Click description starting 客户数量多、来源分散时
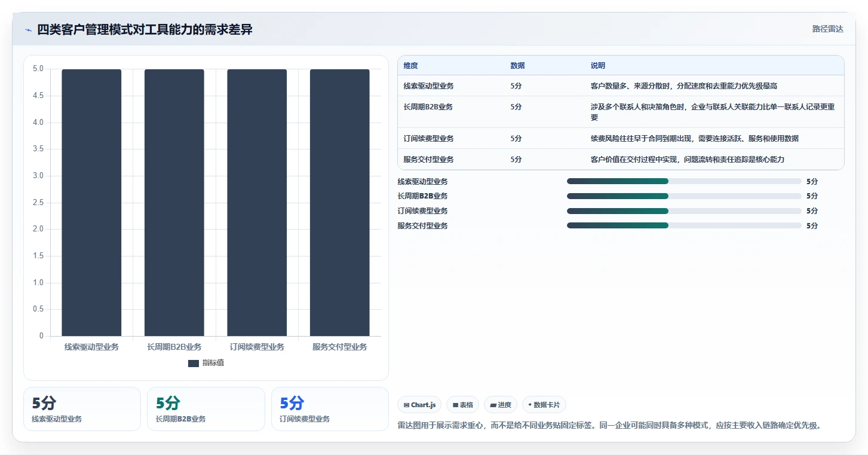The height and width of the screenshot is (455, 868). click(x=684, y=86)
